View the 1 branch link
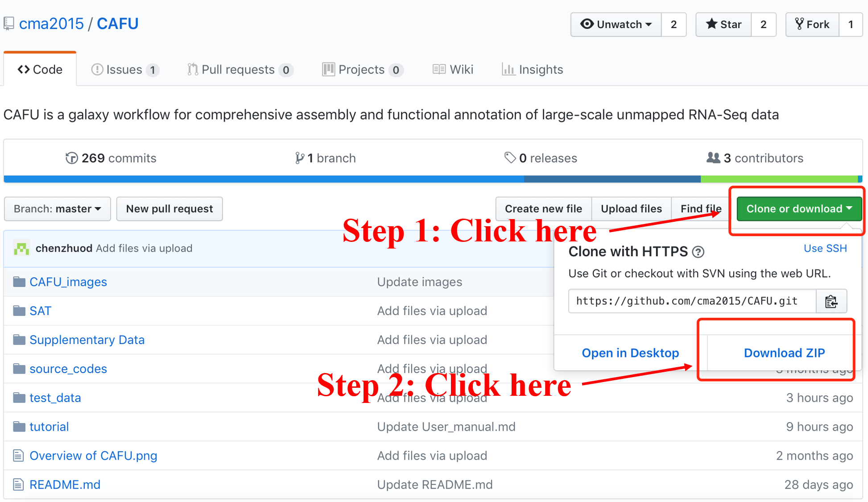868x502 pixels. pos(325,158)
